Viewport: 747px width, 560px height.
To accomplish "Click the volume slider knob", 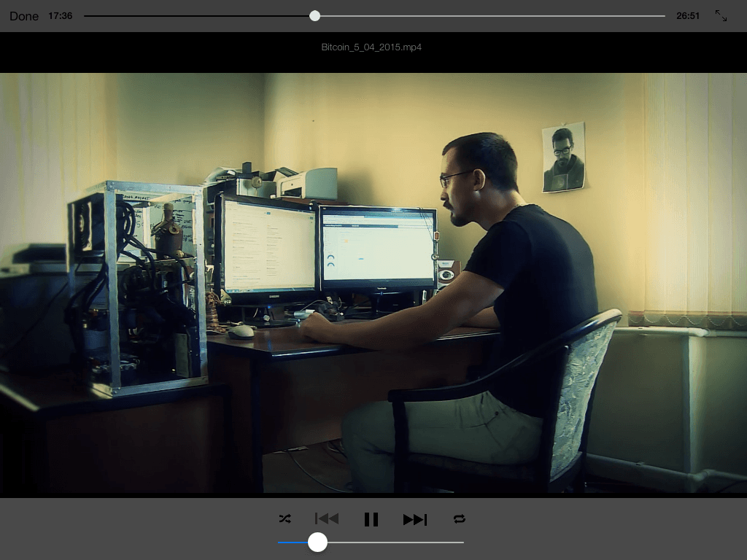I will [x=317, y=542].
